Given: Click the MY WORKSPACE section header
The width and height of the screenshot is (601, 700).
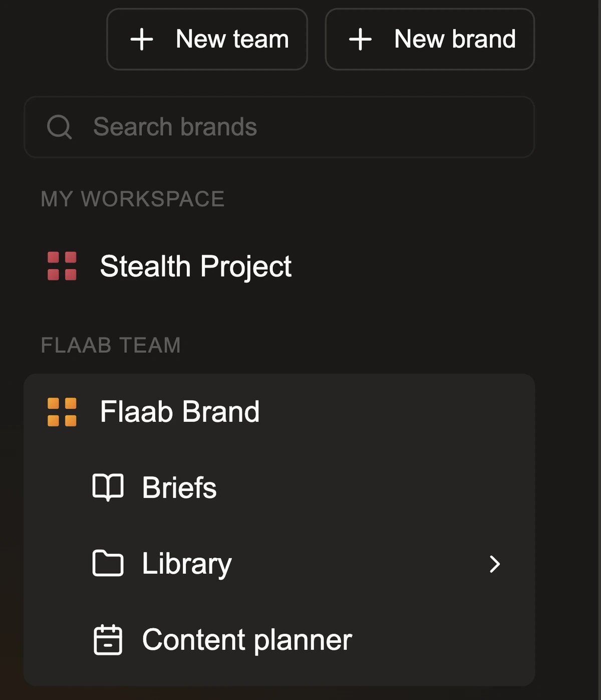Looking at the screenshot, I should coord(133,199).
